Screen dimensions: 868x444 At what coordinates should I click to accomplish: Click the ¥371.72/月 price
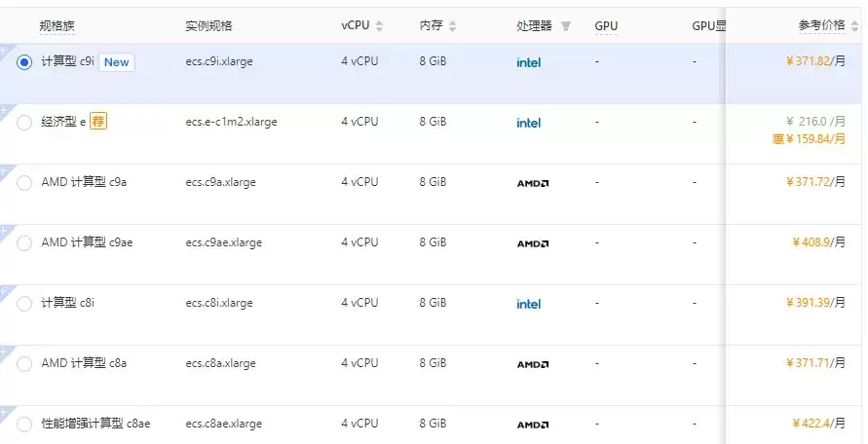click(x=816, y=181)
